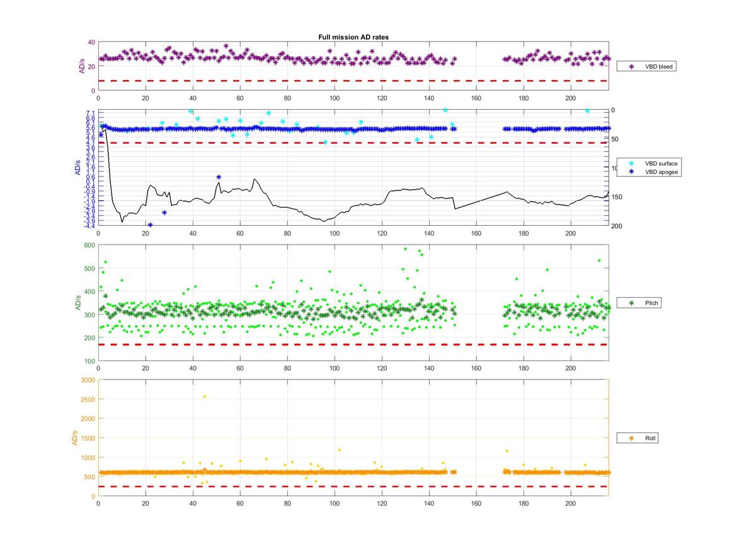The width and height of the screenshot is (756, 558).
Task: Click the orange '2500' y-axis tick label
Action: pyautogui.click(x=88, y=400)
